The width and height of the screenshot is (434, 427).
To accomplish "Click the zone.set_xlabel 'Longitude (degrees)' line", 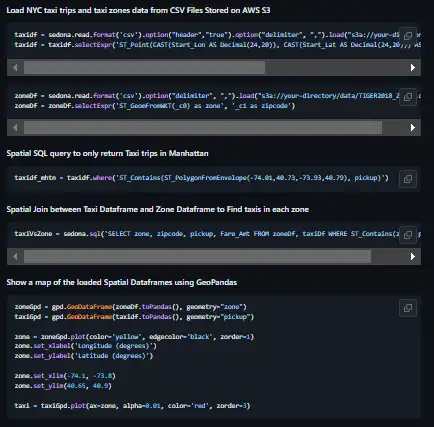I will coord(85,346).
